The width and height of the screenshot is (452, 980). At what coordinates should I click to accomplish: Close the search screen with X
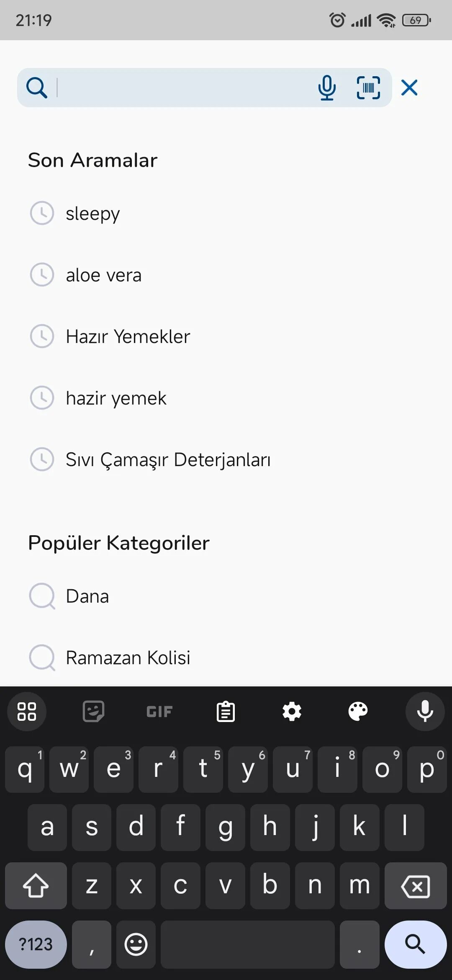409,88
